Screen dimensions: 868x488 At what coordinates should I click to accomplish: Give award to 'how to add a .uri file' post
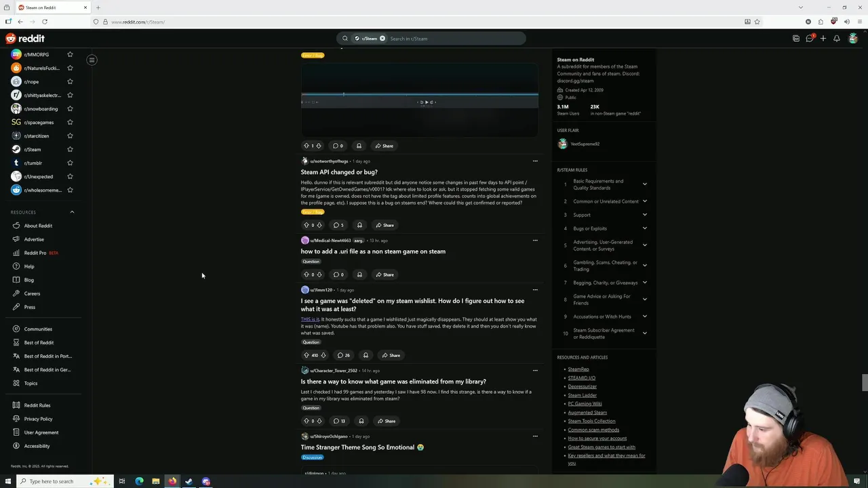pos(359,274)
